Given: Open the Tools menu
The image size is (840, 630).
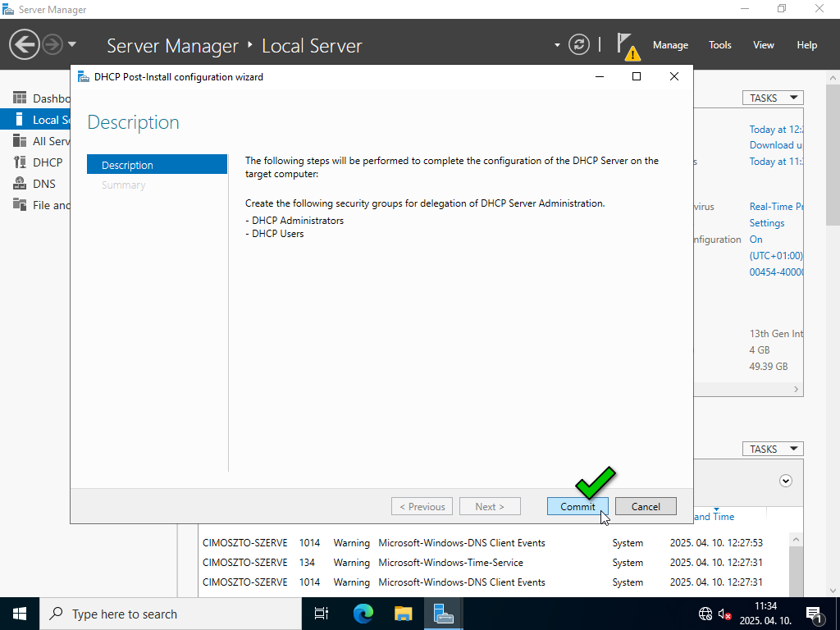Looking at the screenshot, I should coord(719,45).
